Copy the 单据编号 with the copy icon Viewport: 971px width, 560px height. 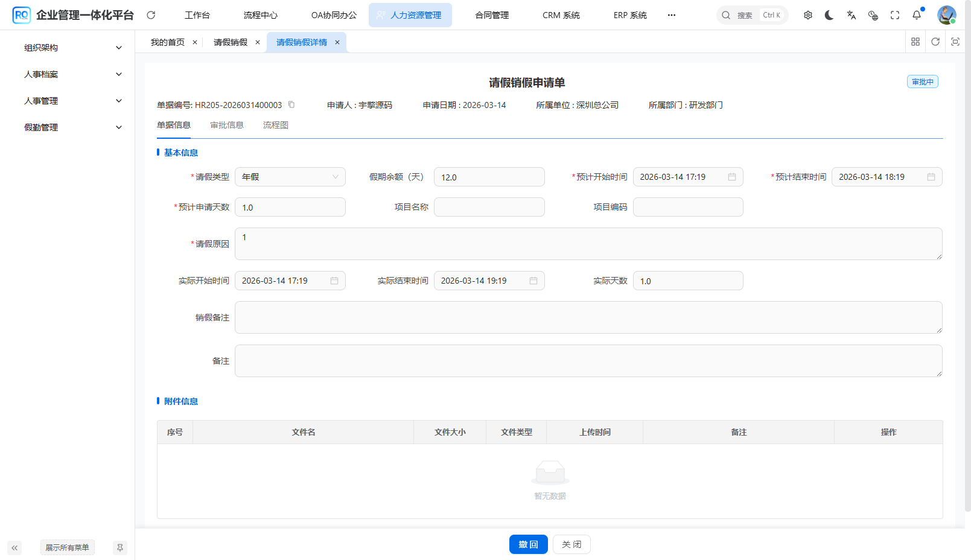[291, 104]
